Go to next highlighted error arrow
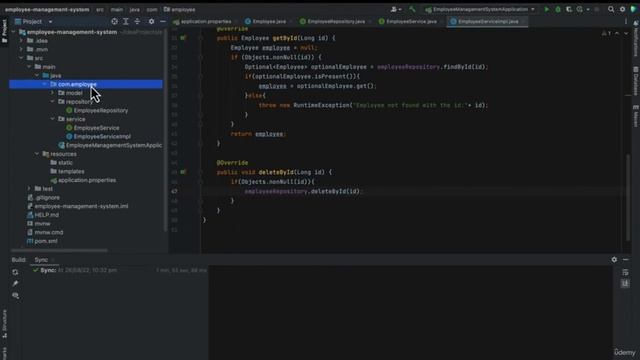Viewport: 640px width, 360px height. (x=626, y=33)
